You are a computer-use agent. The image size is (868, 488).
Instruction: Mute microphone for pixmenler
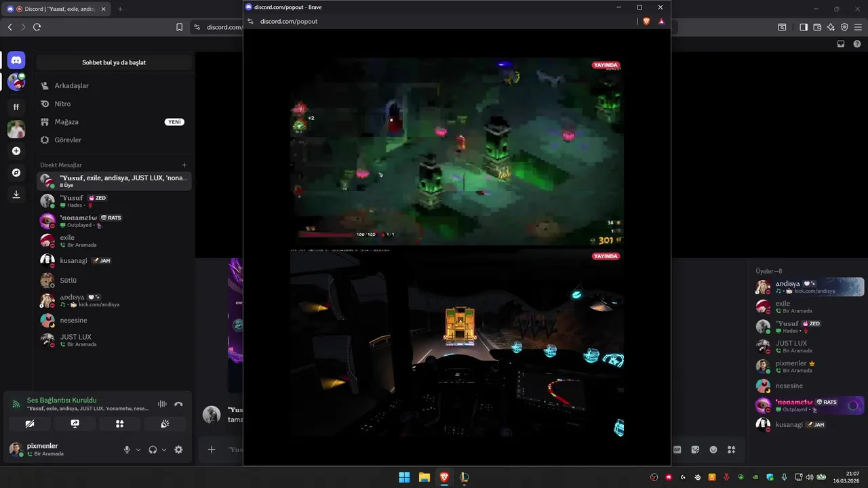[x=127, y=449]
